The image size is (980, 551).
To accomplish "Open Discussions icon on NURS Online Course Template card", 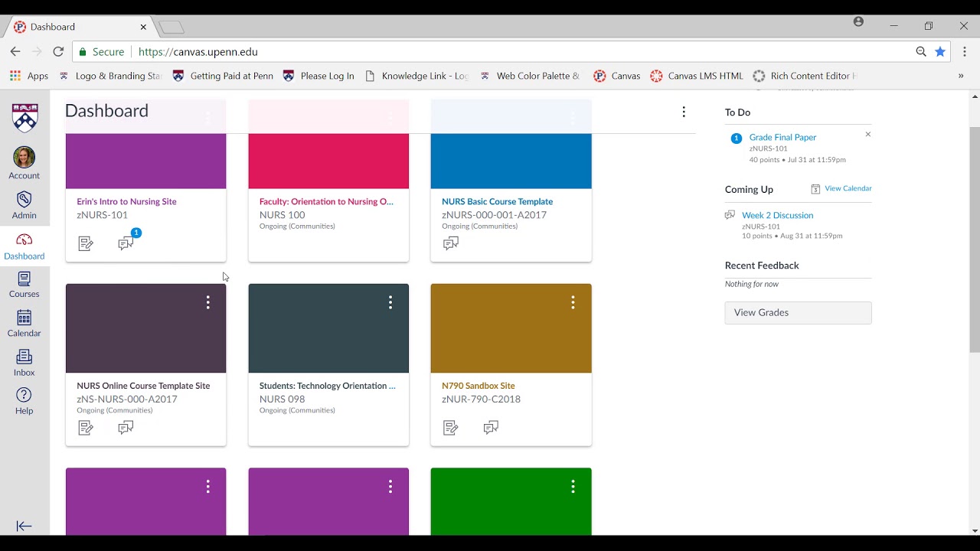I will point(126,428).
